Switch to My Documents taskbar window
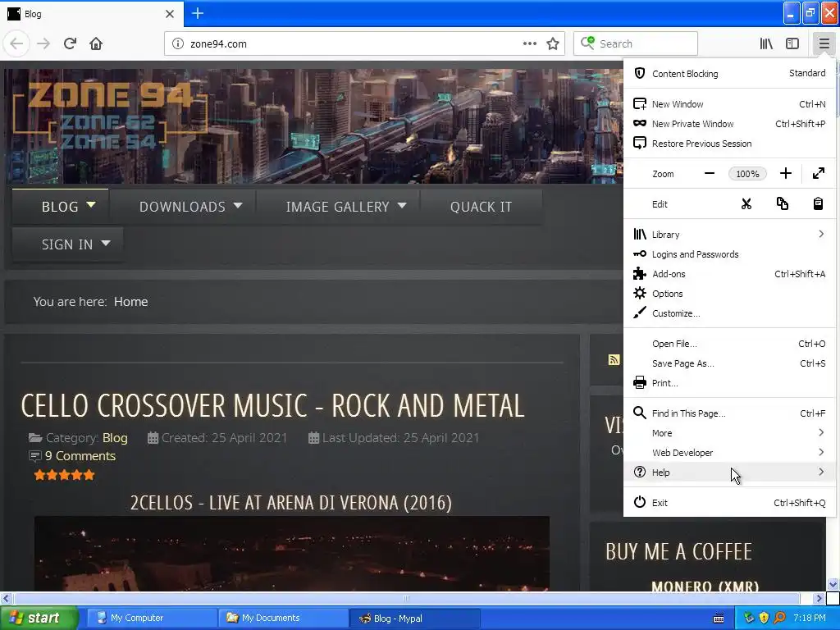840x630 pixels. tap(283, 618)
